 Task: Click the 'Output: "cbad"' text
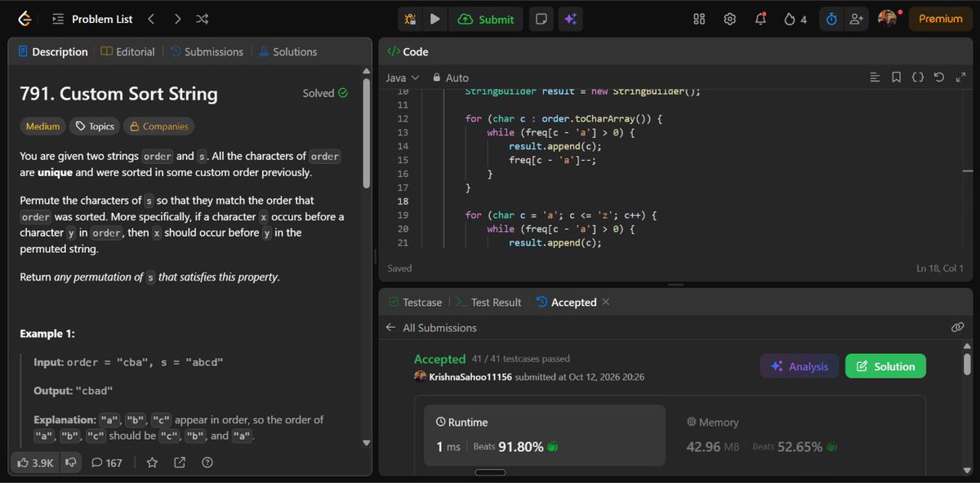click(73, 391)
